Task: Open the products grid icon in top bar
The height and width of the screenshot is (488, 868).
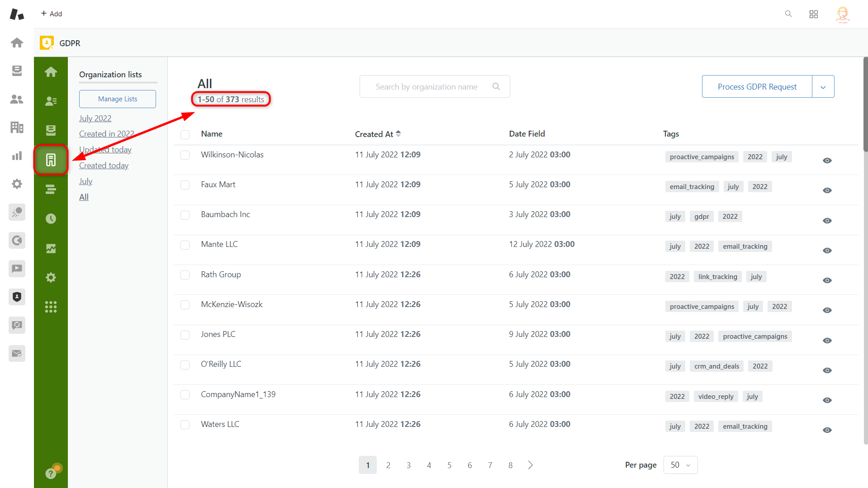Action: click(814, 14)
